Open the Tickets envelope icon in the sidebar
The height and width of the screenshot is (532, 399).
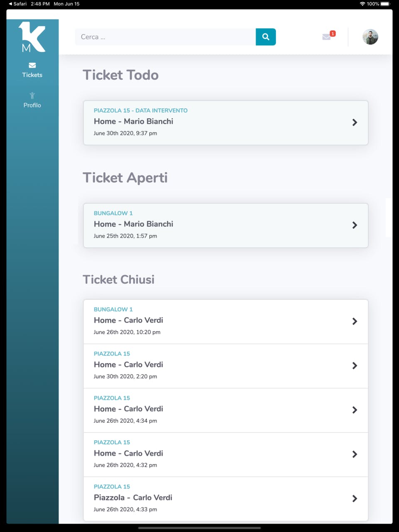pos(32,65)
